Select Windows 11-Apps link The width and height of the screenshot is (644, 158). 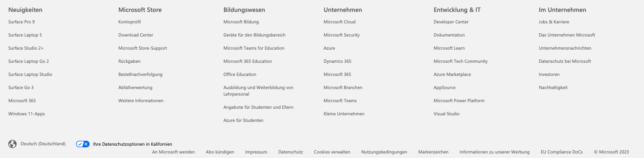tap(26, 114)
